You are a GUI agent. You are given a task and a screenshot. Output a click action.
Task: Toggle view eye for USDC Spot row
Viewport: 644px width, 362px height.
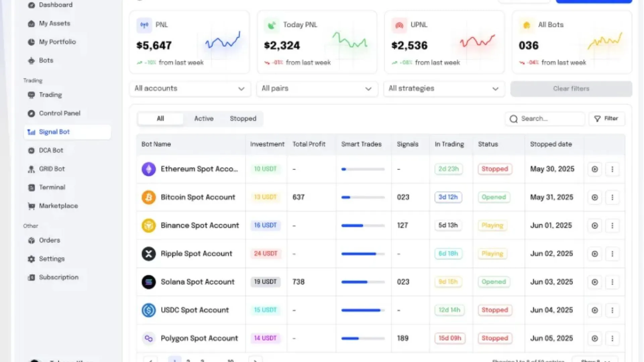pyautogui.click(x=595, y=310)
